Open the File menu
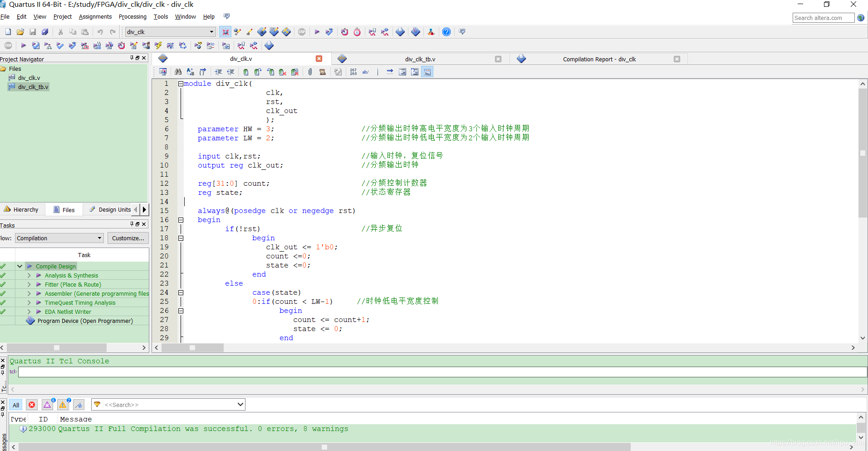This screenshot has height=451, width=868. point(5,17)
